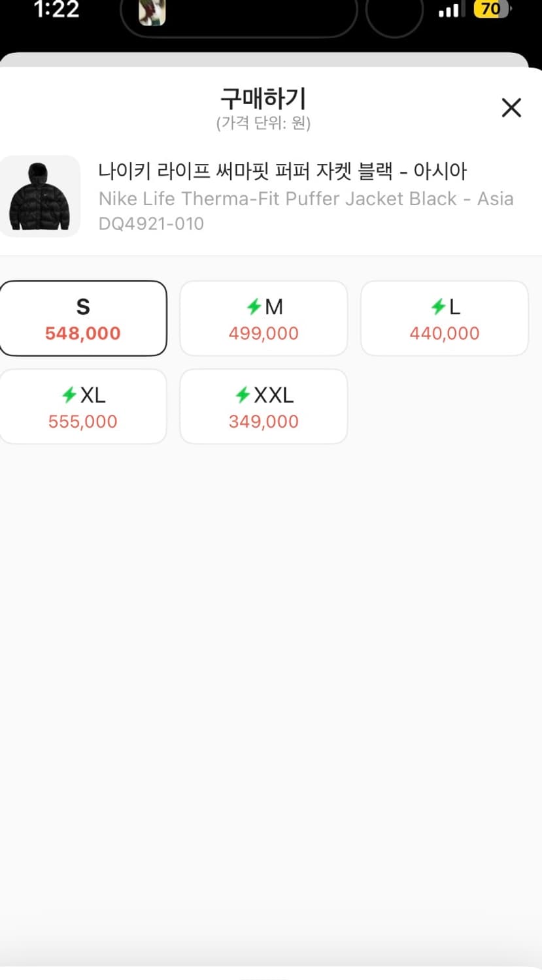Tap the lightning bolt icon beside XL
Screen dimensions: 542x980
click(69, 395)
